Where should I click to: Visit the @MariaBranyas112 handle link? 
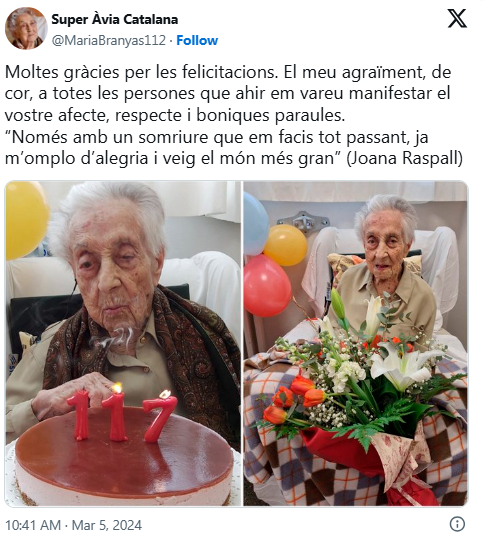[x=109, y=40]
